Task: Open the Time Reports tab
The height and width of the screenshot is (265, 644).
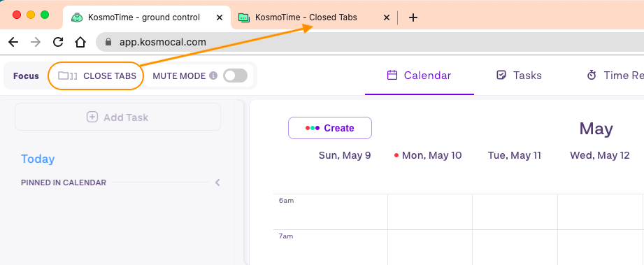Action: [615, 76]
